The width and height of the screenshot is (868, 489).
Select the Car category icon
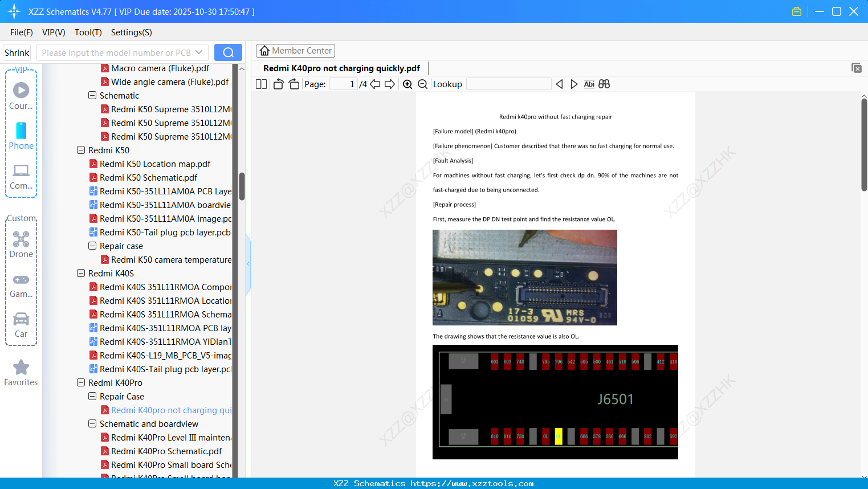tap(21, 324)
